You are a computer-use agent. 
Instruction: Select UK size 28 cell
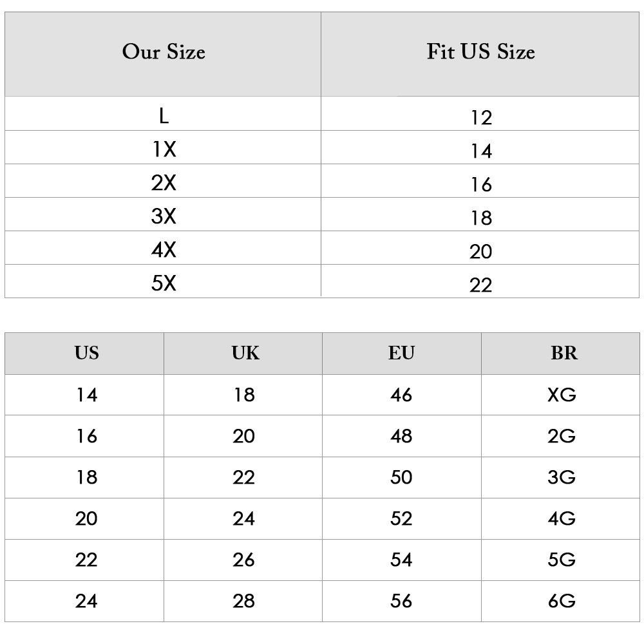pos(244,601)
